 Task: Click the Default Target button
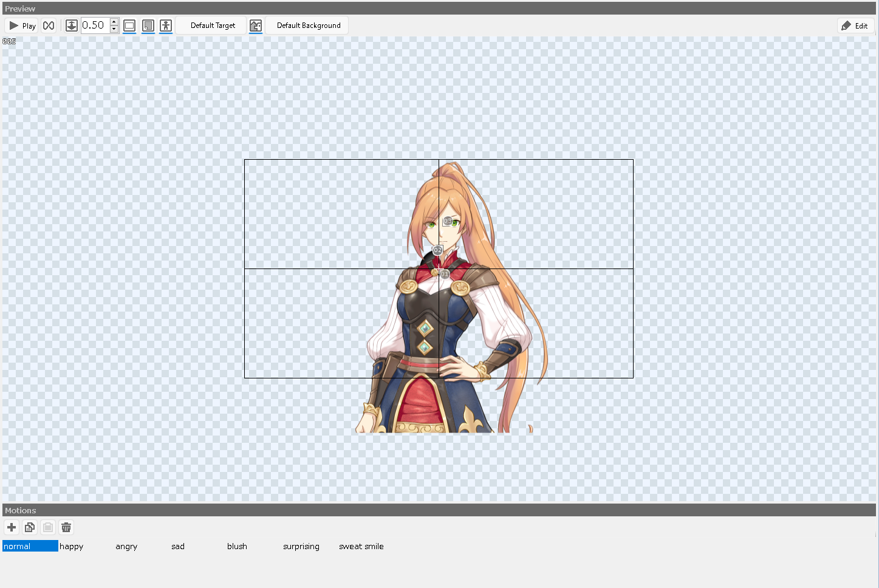[211, 26]
